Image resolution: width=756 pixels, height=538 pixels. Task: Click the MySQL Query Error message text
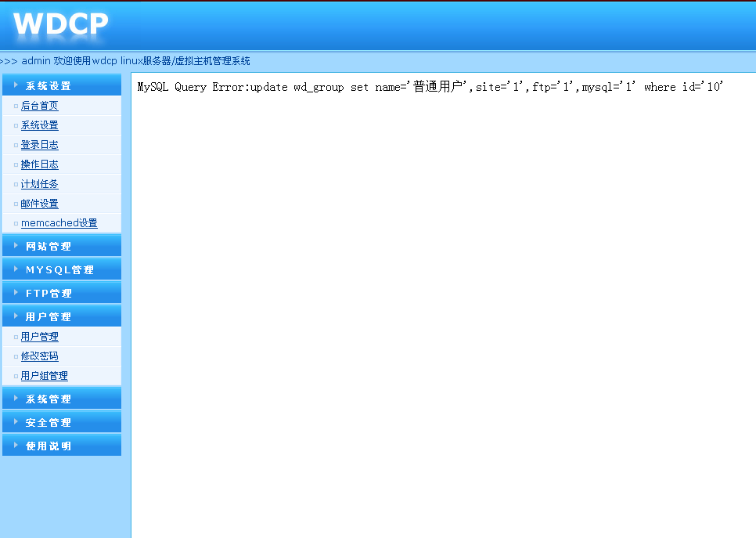tap(430, 87)
